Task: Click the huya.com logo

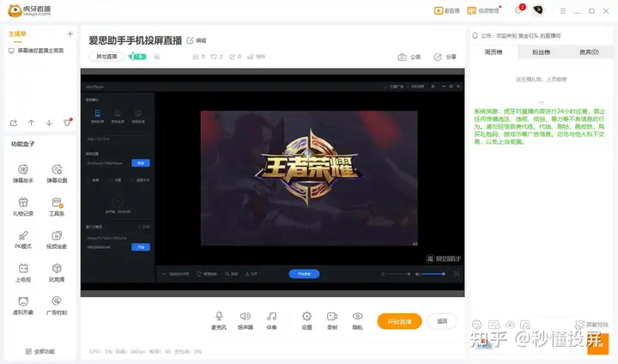Action: point(29,10)
